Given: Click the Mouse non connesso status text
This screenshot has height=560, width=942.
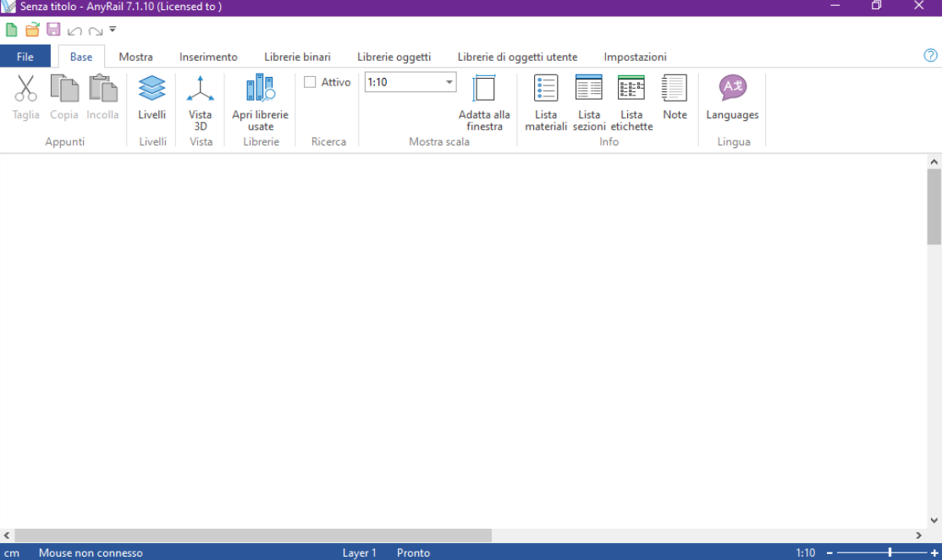Looking at the screenshot, I should [x=91, y=552].
